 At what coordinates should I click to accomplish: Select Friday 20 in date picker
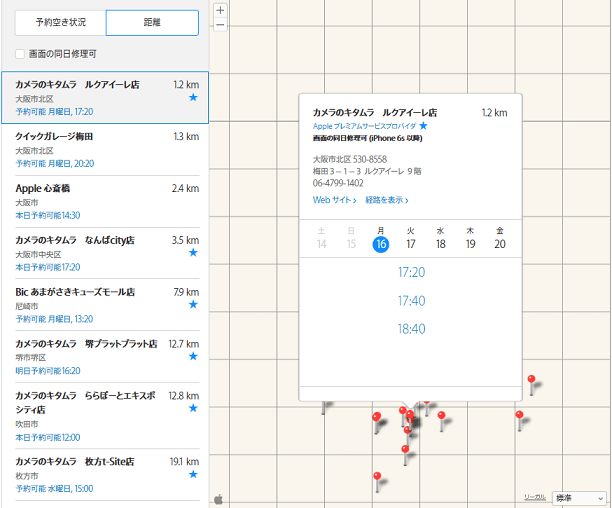click(x=500, y=244)
